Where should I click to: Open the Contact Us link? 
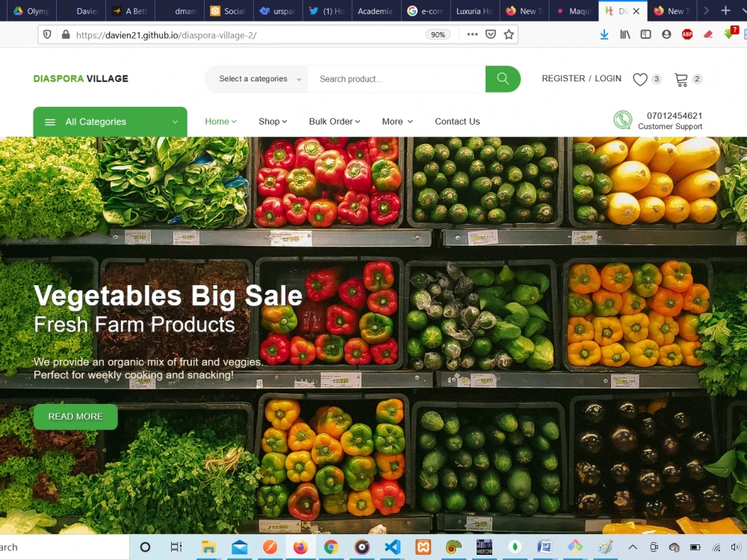[457, 122]
